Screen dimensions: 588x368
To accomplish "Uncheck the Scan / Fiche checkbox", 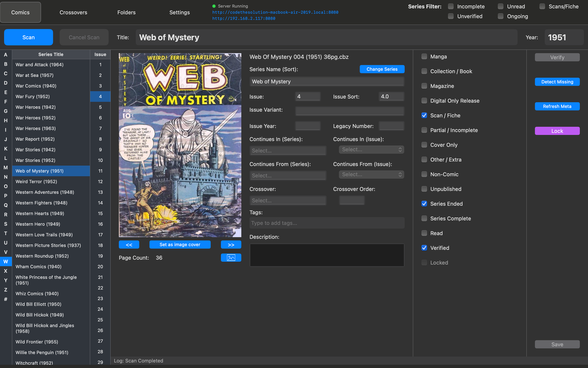I will click(424, 116).
